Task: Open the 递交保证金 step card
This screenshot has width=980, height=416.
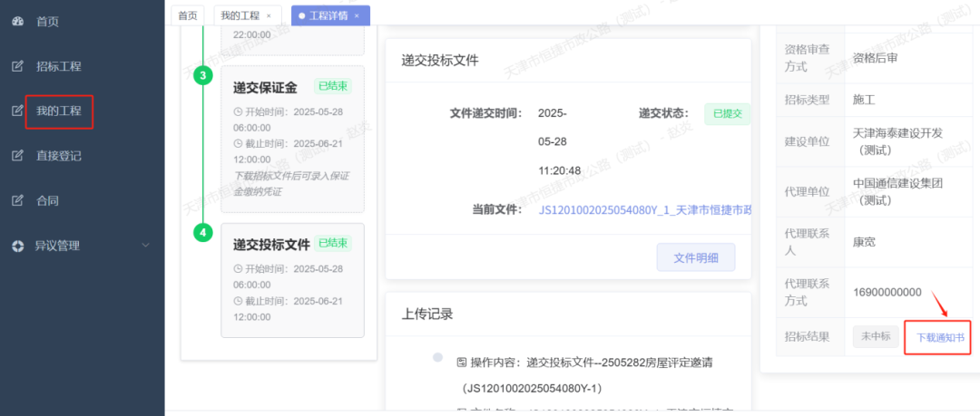Action: [292, 139]
